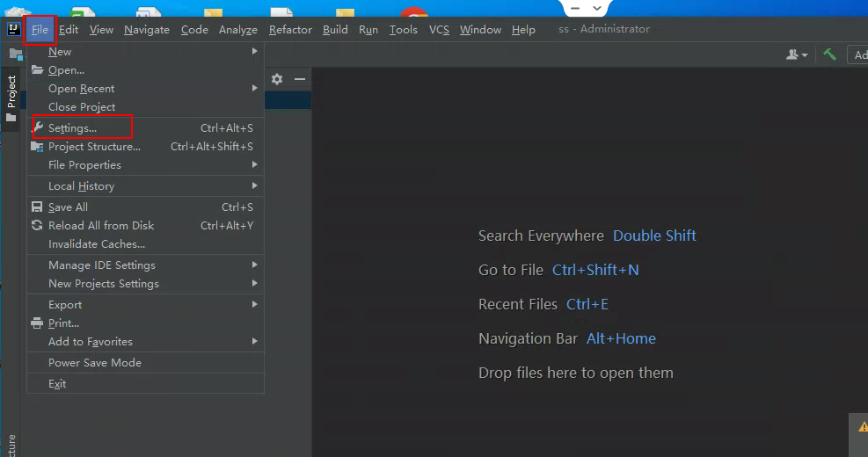The height and width of the screenshot is (457, 868).
Task: Toggle Power Save Mode
Action: click(x=95, y=363)
